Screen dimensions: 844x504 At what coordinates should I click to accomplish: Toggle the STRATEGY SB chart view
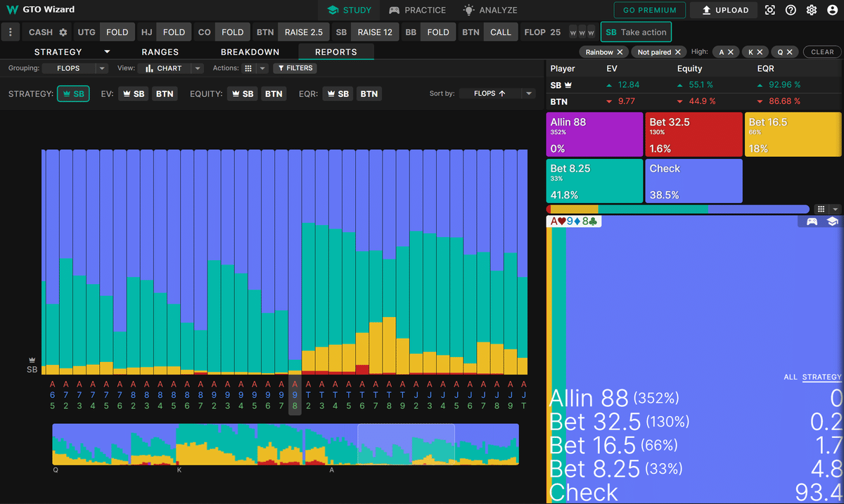click(x=73, y=93)
